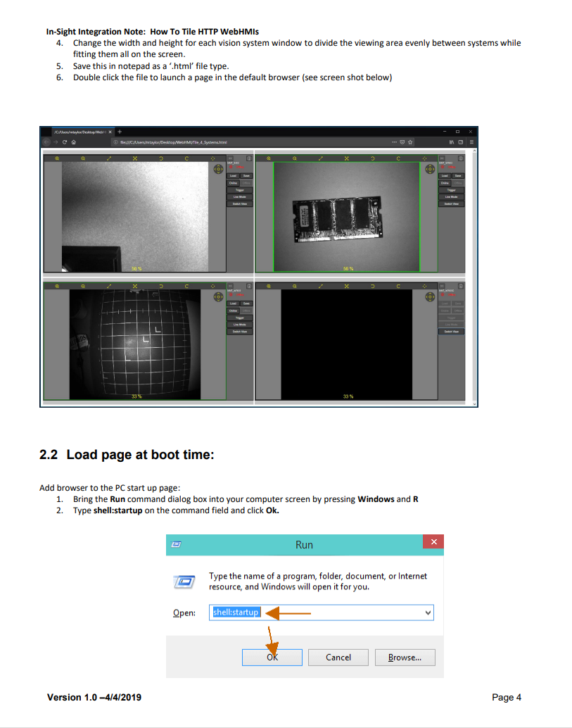
Task: Click the counterclockwise rotate icon in the grid-image panel
Action: tap(160, 286)
